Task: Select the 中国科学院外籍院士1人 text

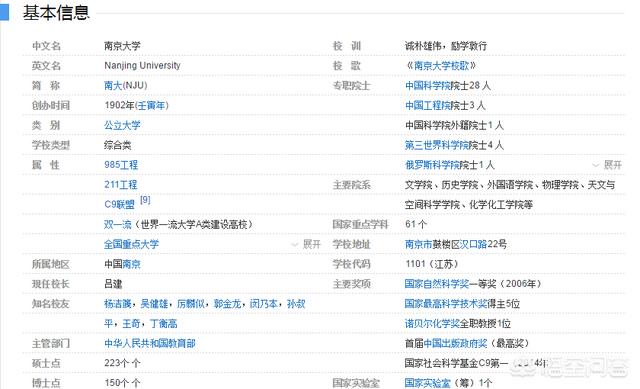Action: 454,125
